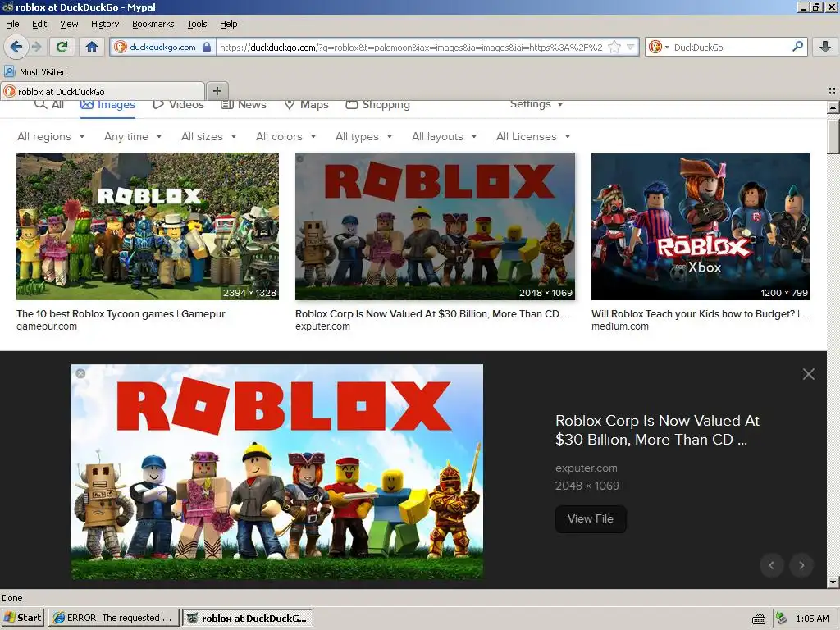Viewport: 840px width, 630px height.
Task: Select the Roblox Tycoon games thumbnail
Action: [148, 226]
